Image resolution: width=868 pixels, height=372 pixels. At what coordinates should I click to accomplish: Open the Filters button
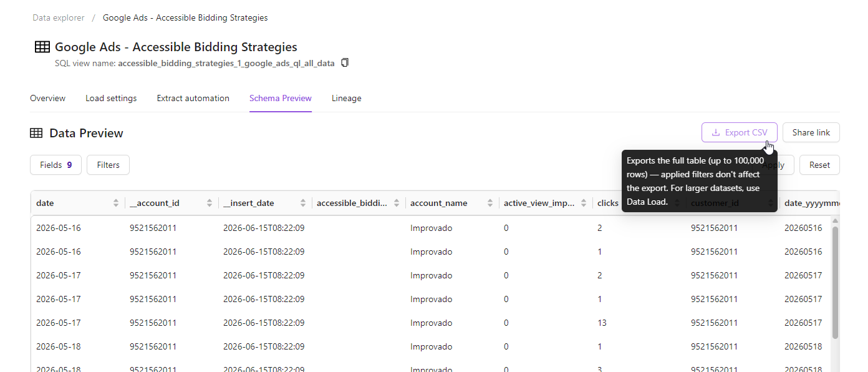coord(108,165)
